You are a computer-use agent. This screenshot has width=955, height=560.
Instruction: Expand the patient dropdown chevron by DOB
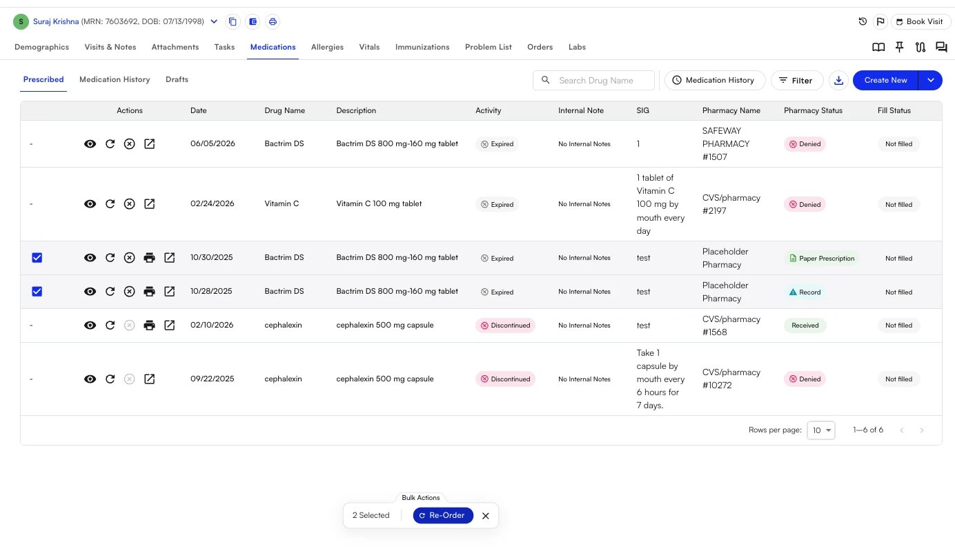pyautogui.click(x=214, y=21)
